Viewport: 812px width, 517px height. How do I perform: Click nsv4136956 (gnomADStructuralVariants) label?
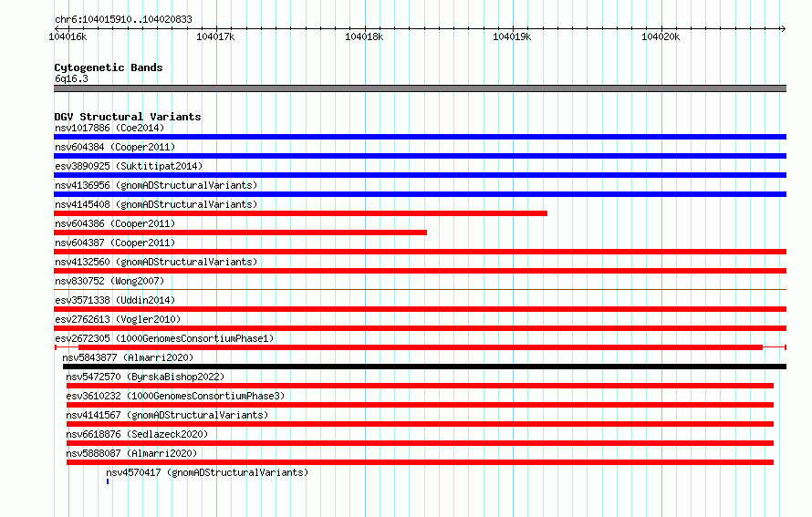coord(156,185)
